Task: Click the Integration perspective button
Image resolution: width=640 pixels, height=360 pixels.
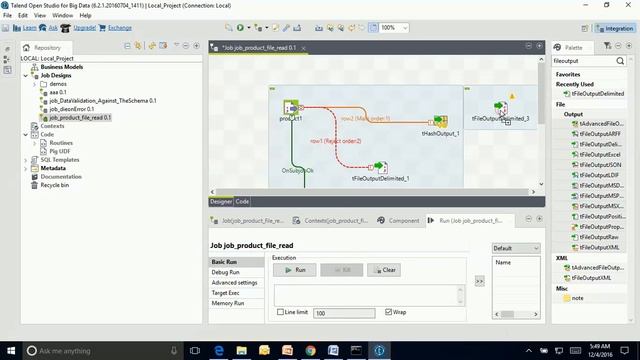Action: [x=615, y=28]
